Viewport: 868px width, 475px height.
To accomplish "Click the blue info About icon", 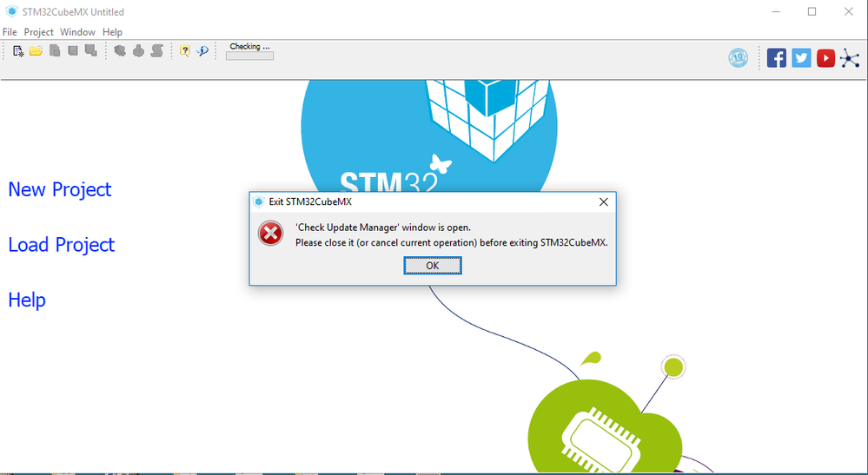I will (x=202, y=51).
